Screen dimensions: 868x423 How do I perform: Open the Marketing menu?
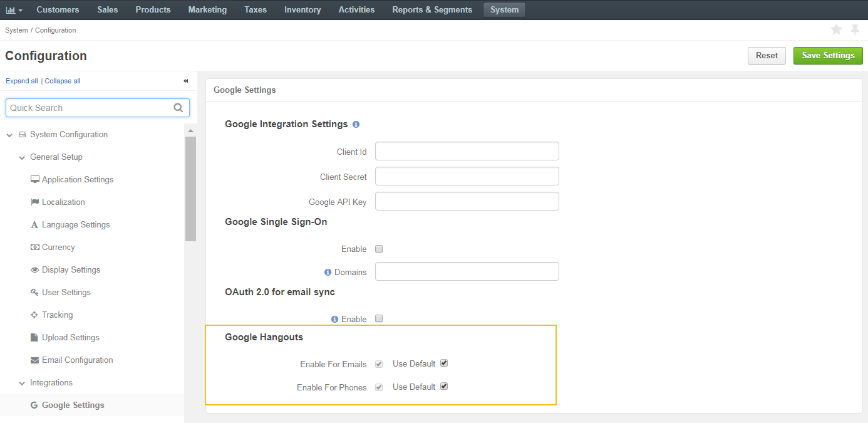pos(207,10)
